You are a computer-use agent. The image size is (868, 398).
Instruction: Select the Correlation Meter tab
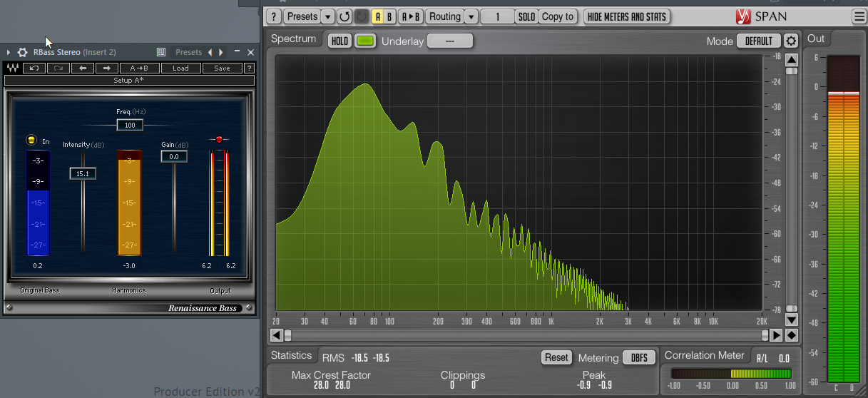(705, 355)
